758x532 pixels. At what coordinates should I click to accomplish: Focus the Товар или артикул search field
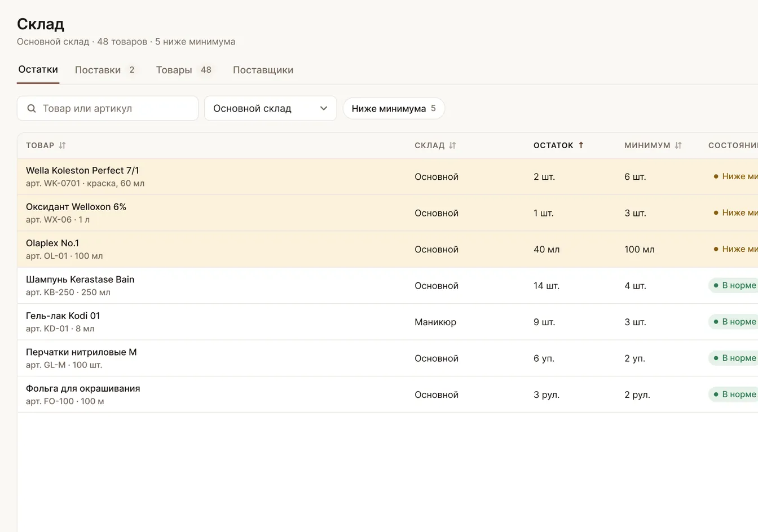click(x=108, y=108)
